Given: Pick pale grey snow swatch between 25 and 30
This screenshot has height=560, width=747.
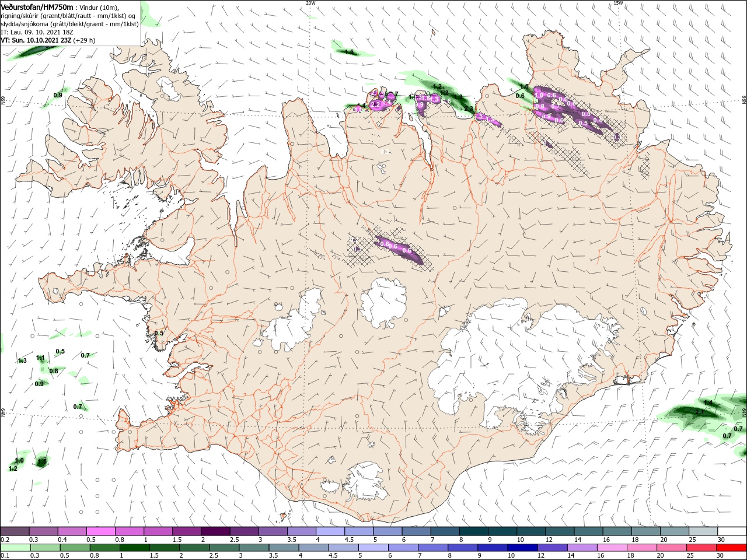Looking at the screenshot, I should coord(703,531).
